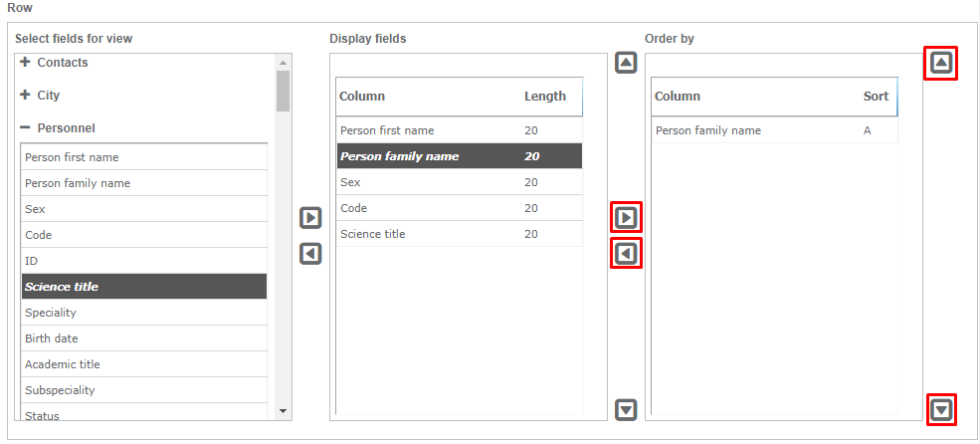980x444 pixels.
Task: Expand the Contacts field group
Action: [x=25, y=63]
